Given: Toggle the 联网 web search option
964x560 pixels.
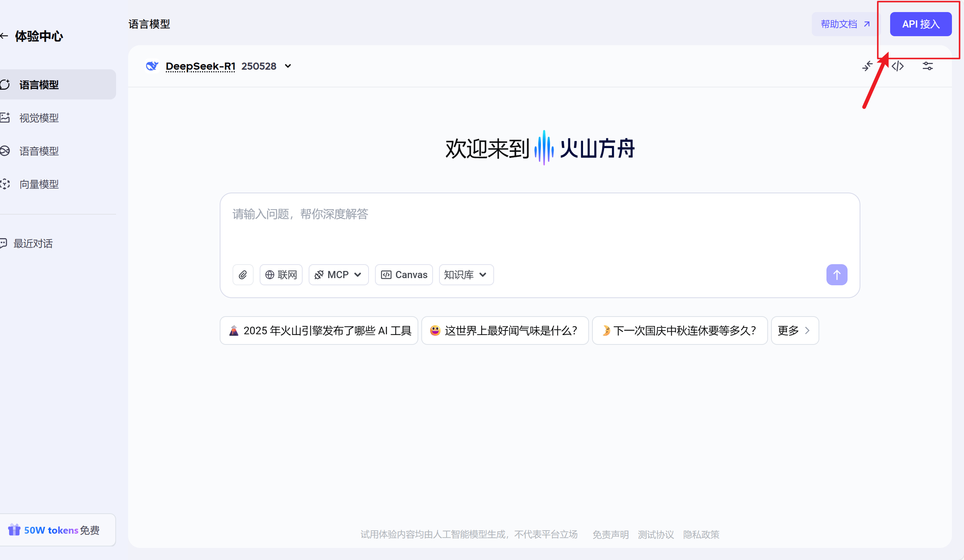Looking at the screenshot, I should point(281,275).
